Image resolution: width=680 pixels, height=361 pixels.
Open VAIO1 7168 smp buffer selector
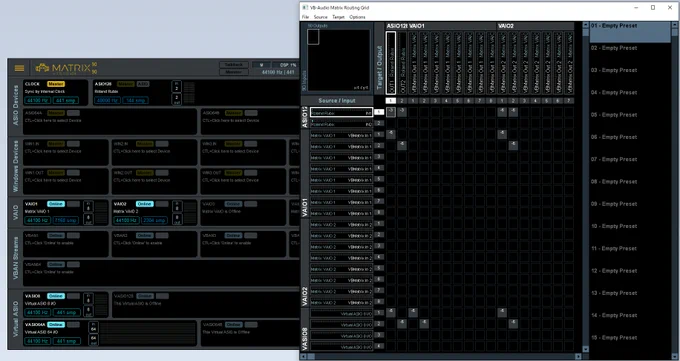[x=66, y=220]
